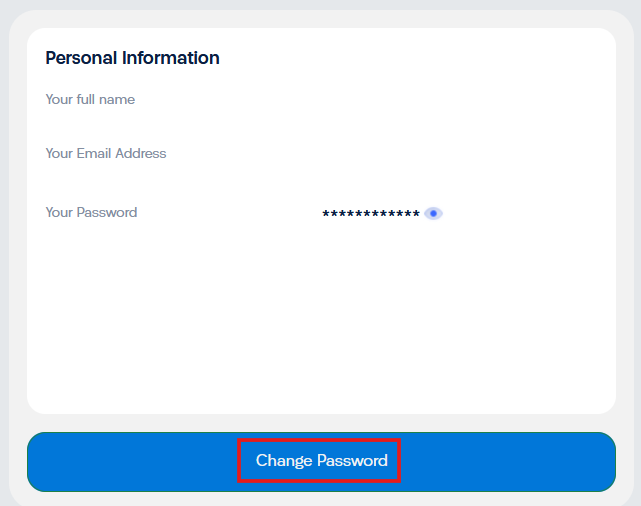Click the Your Password label
This screenshot has width=641, height=506.
tap(91, 213)
